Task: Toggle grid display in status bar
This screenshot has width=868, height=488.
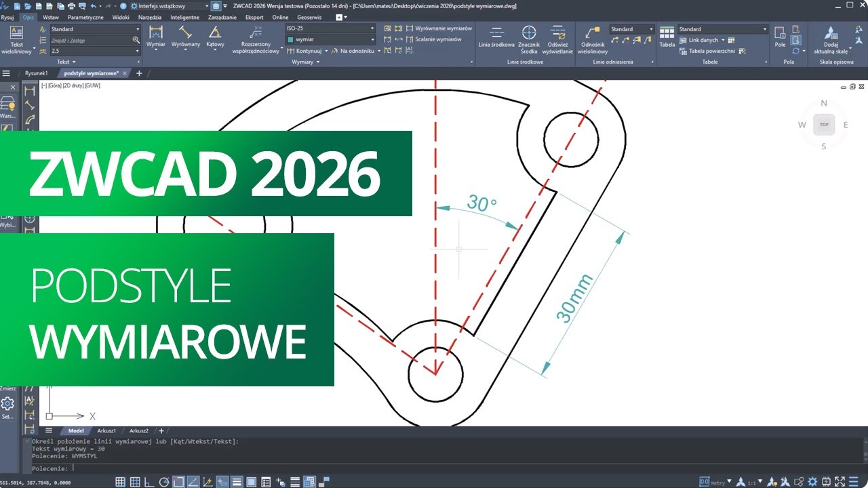Action: point(134,482)
